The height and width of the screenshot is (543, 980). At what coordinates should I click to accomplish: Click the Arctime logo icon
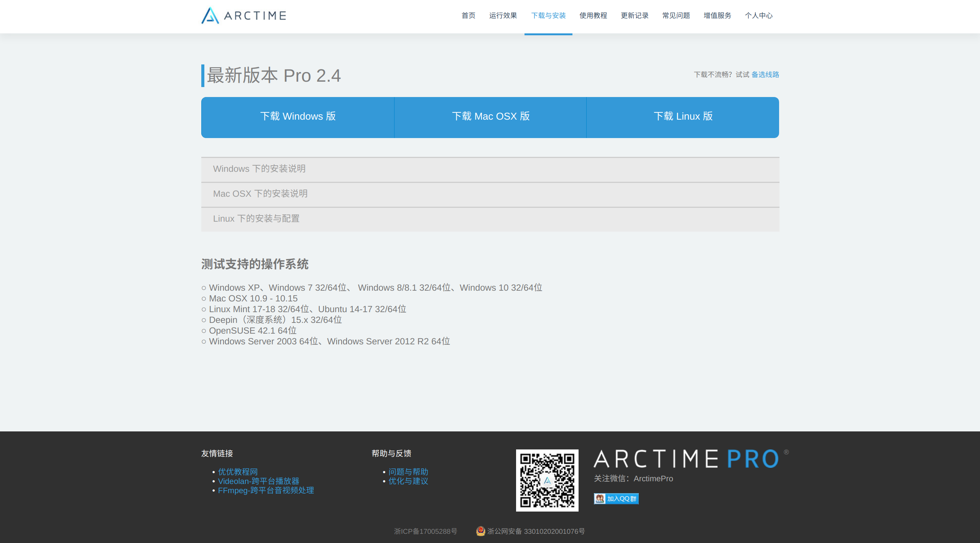pyautogui.click(x=210, y=16)
